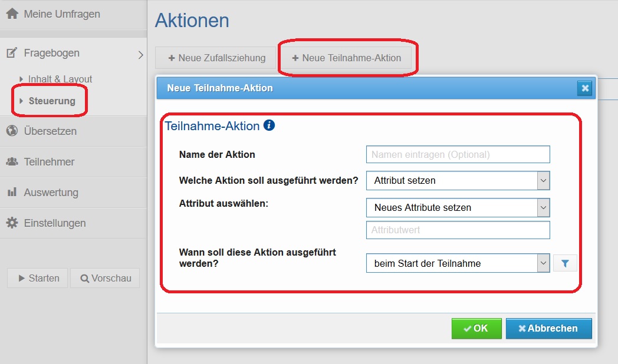This screenshot has height=364, width=618.
Task: Click the Neue Teilnahme-Aktion button
Action: click(x=346, y=58)
